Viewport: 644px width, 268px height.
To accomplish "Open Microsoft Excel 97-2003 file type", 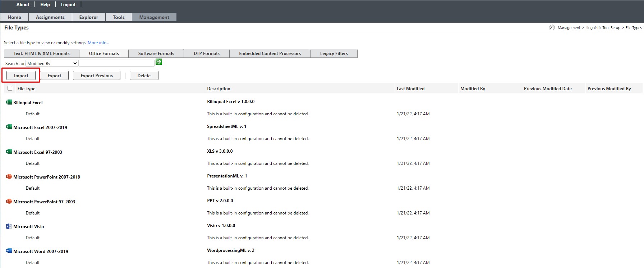I will pos(38,152).
